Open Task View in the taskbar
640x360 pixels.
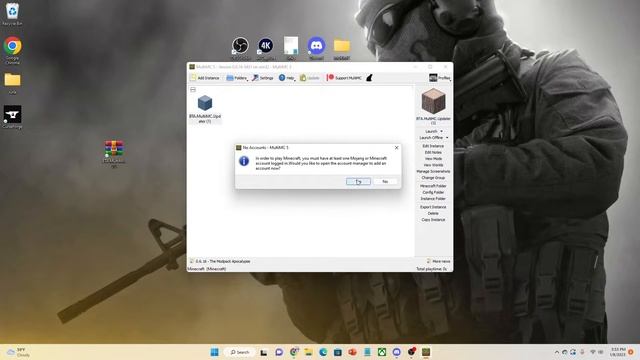pyautogui.click(x=264, y=352)
